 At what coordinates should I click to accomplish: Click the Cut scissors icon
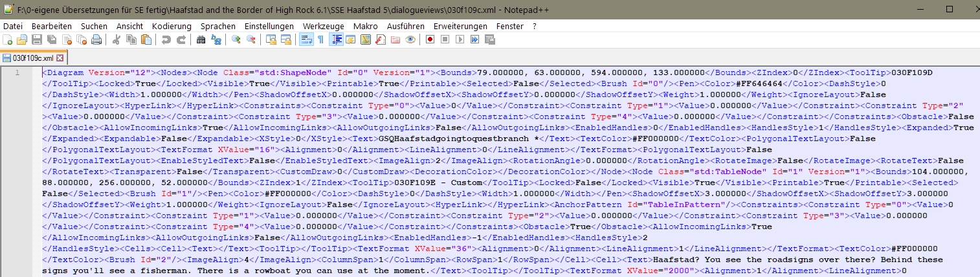[x=117, y=39]
